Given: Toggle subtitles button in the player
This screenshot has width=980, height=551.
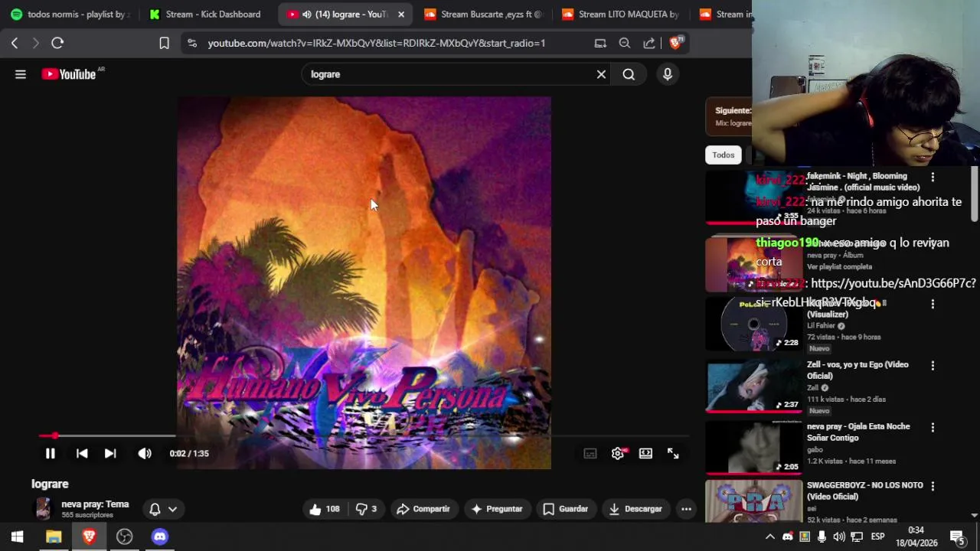Looking at the screenshot, I should click(590, 454).
